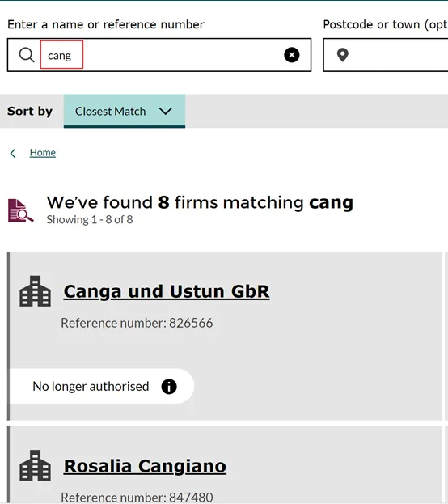Click the building icon next to Canga und Ustun GbR

(x=35, y=291)
